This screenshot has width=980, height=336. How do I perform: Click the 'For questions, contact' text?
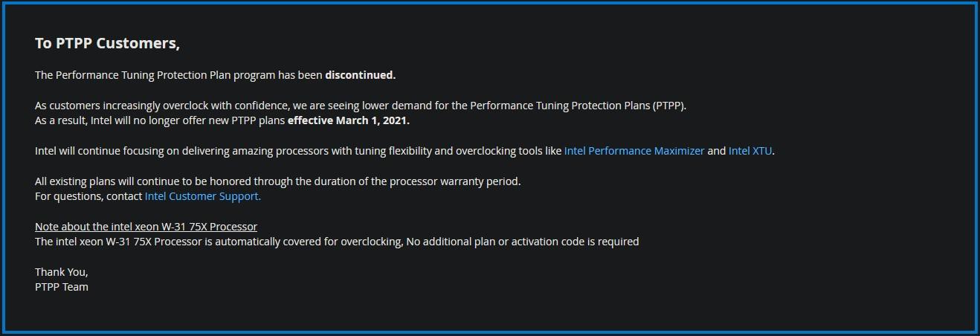pos(88,196)
